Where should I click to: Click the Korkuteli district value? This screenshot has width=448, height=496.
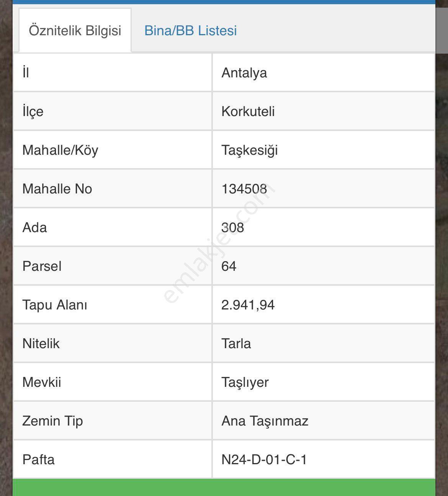(x=248, y=111)
